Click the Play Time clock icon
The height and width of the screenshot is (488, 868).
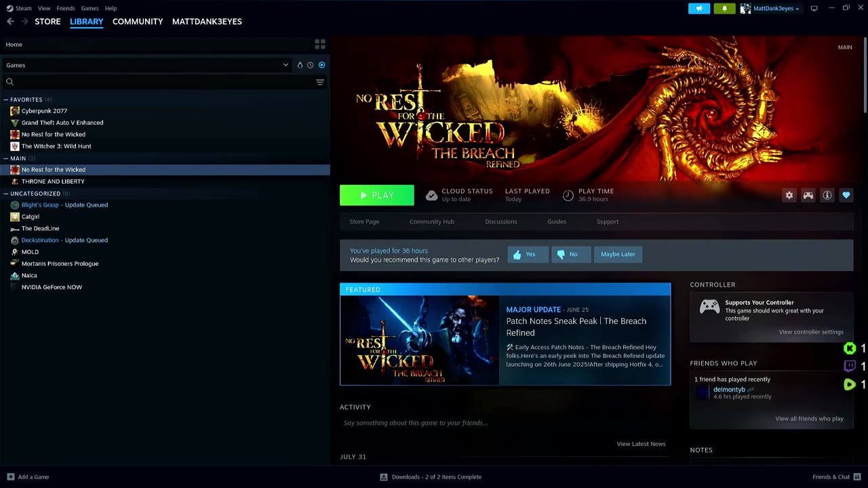pos(568,195)
